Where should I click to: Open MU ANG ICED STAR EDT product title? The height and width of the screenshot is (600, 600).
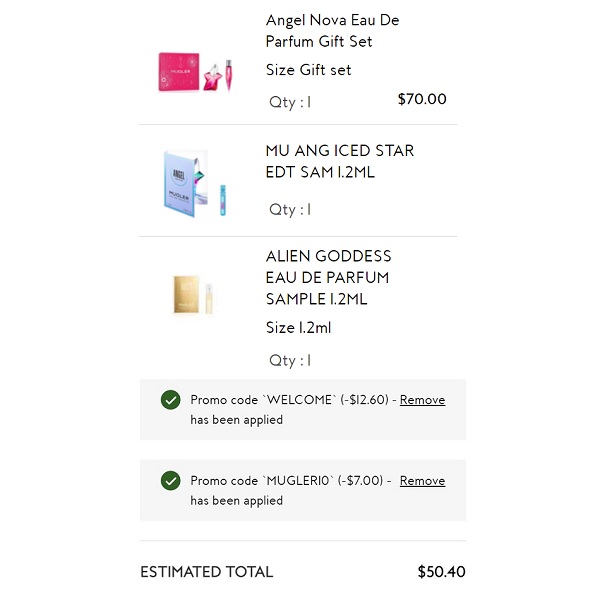tap(339, 161)
